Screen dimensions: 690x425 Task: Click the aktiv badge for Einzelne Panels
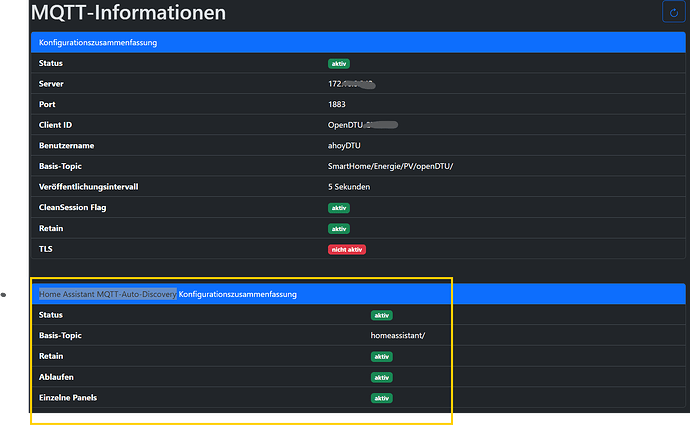click(382, 398)
